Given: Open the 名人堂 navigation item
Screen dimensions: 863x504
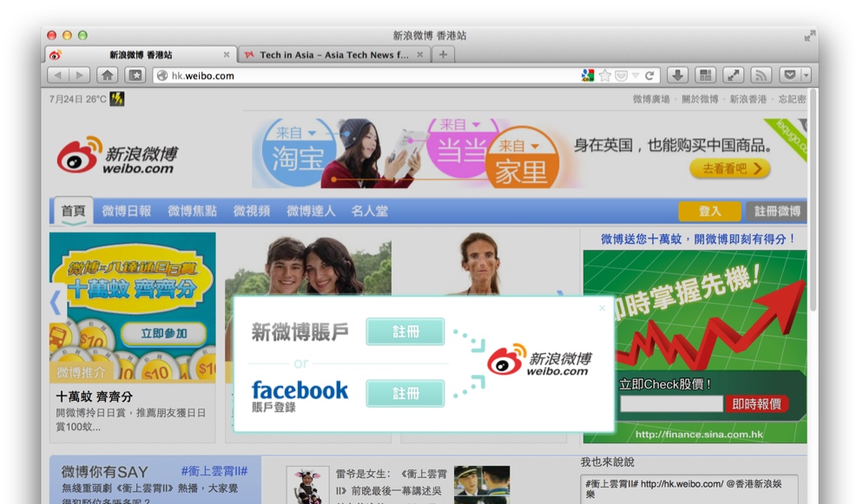Looking at the screenshot, I should click(x=370, y=211).
